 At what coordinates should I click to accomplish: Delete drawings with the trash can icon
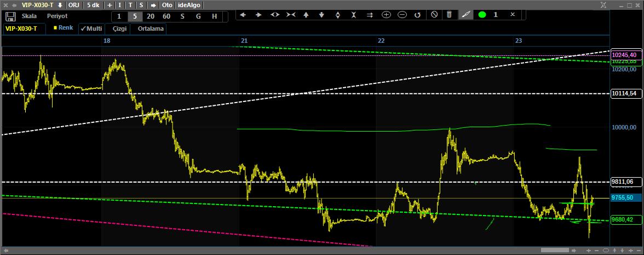click(x=449, y=15)
